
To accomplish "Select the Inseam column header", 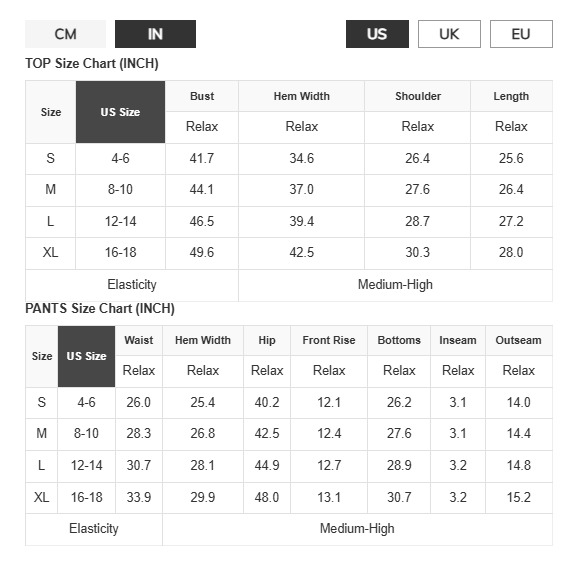I will point(458,340).
